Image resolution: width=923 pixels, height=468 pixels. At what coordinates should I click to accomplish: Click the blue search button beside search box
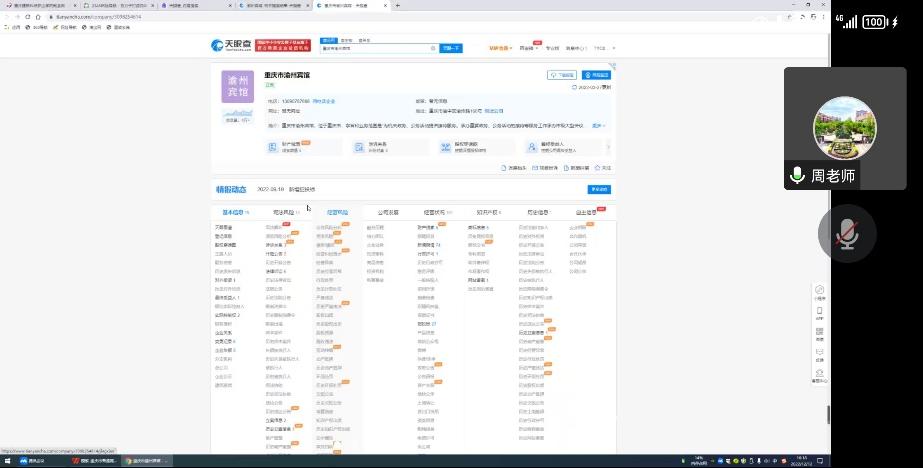click(451, 47)
